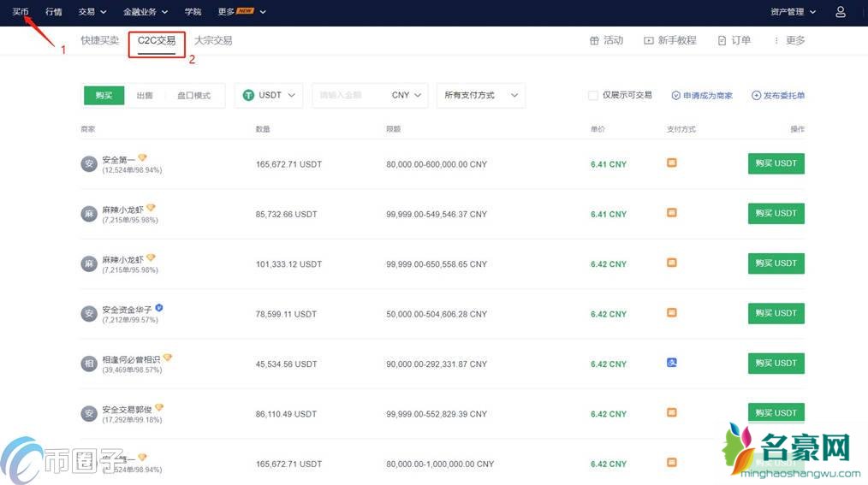Click the 安全交易郭俊 merchant avatar

pos(89,414)
